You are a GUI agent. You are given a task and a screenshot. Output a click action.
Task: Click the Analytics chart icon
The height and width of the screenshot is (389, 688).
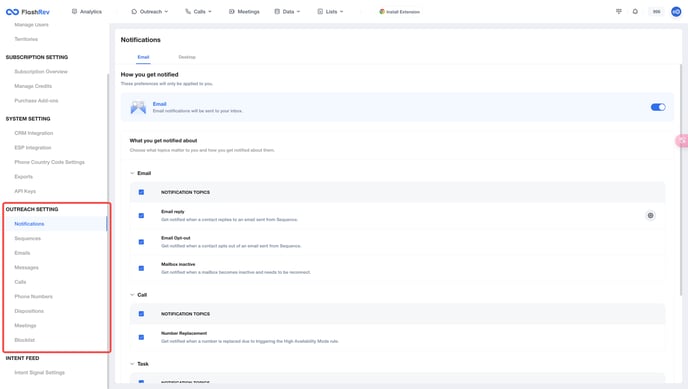pos(74,11)
